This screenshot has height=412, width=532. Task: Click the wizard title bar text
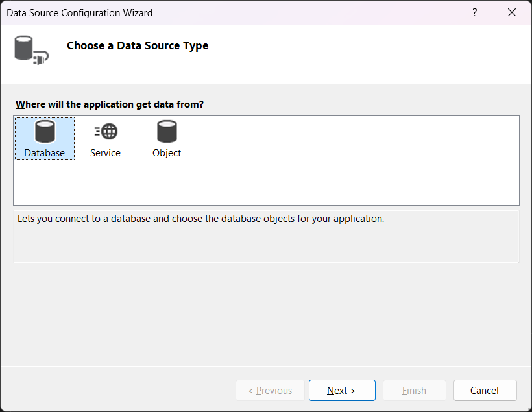[x=80, y=13]
